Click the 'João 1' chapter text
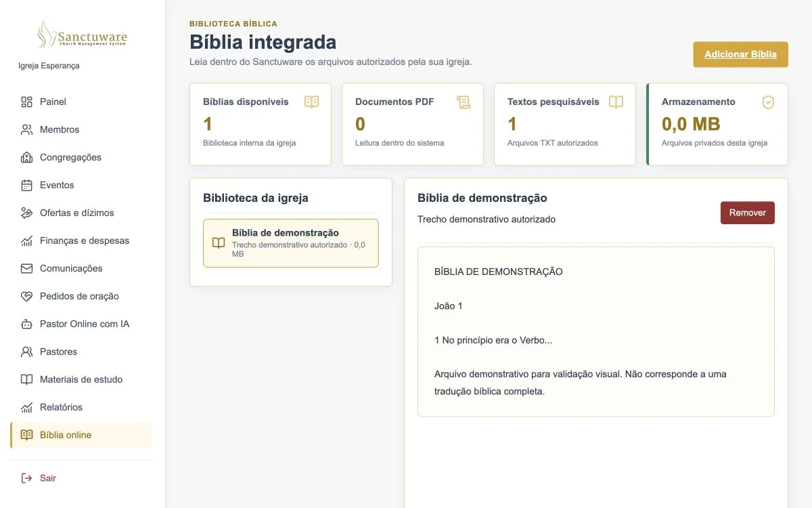The image size is (812, 508). click(449, 306)
